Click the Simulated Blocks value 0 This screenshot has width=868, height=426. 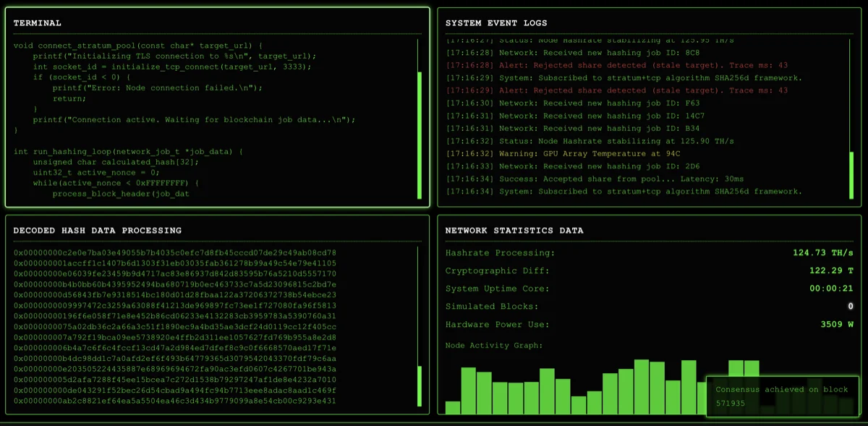click(x=851, y=307)
